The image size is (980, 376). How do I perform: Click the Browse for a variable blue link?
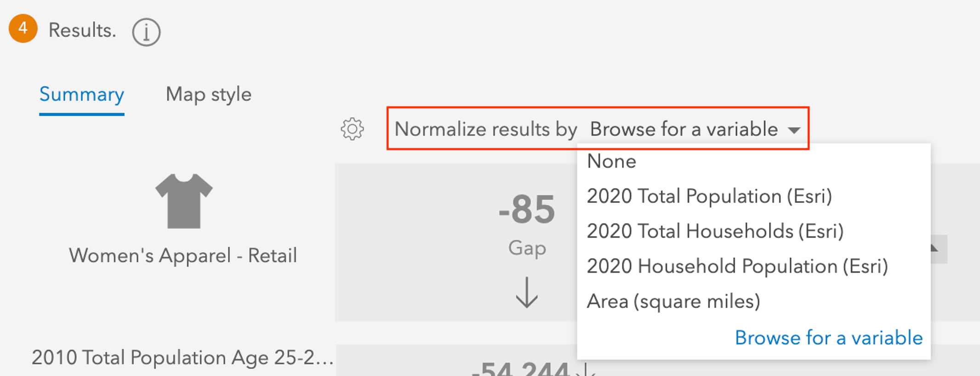coord(829,338)
